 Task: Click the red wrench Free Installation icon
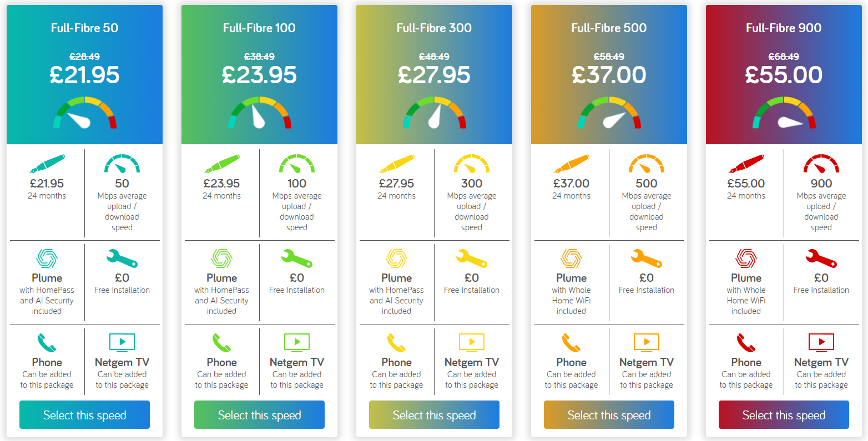point(821,258)
